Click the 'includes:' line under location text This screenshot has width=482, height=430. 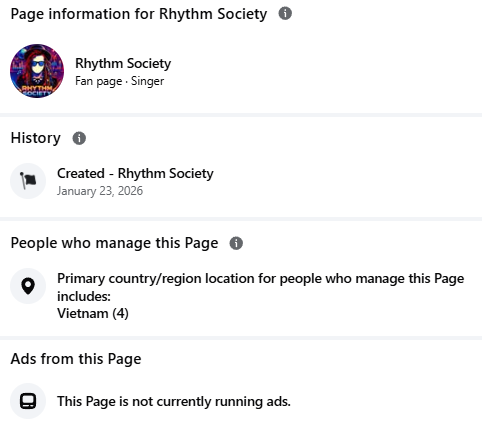click(x=84, y=296)
